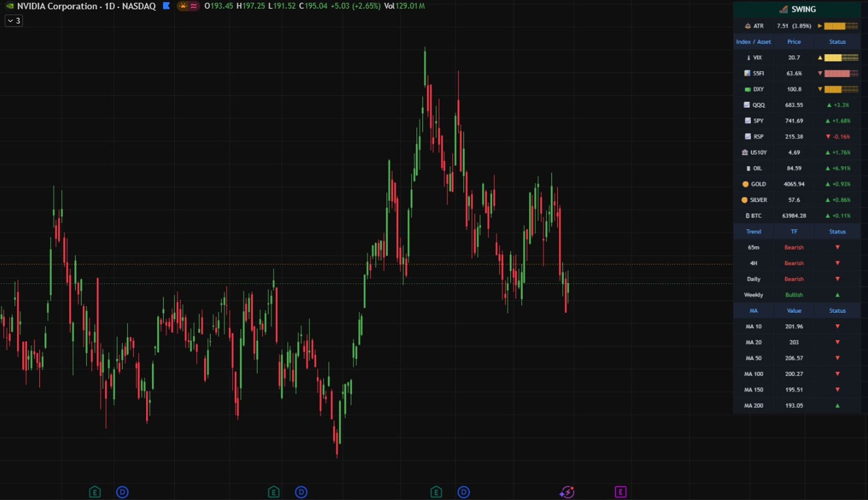This screenshot has width=868, height=500.
Task: Click the US10Y value 4.69
Action: [794, 152]
